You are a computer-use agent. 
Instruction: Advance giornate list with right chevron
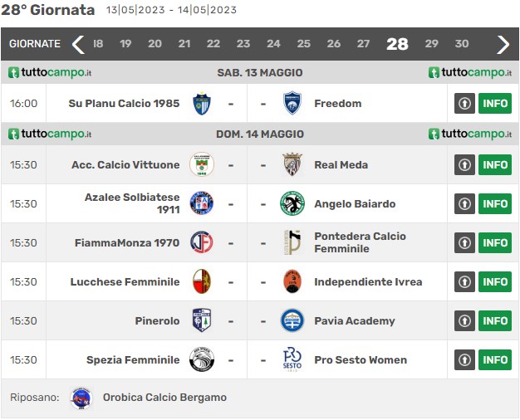[x=503, y=44]
